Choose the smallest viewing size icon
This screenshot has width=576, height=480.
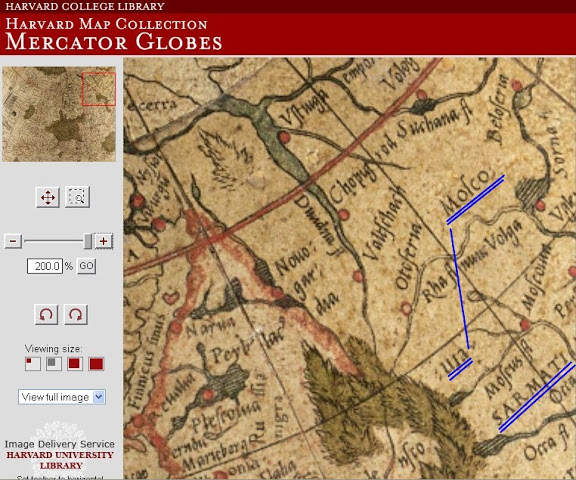[33, 364]
